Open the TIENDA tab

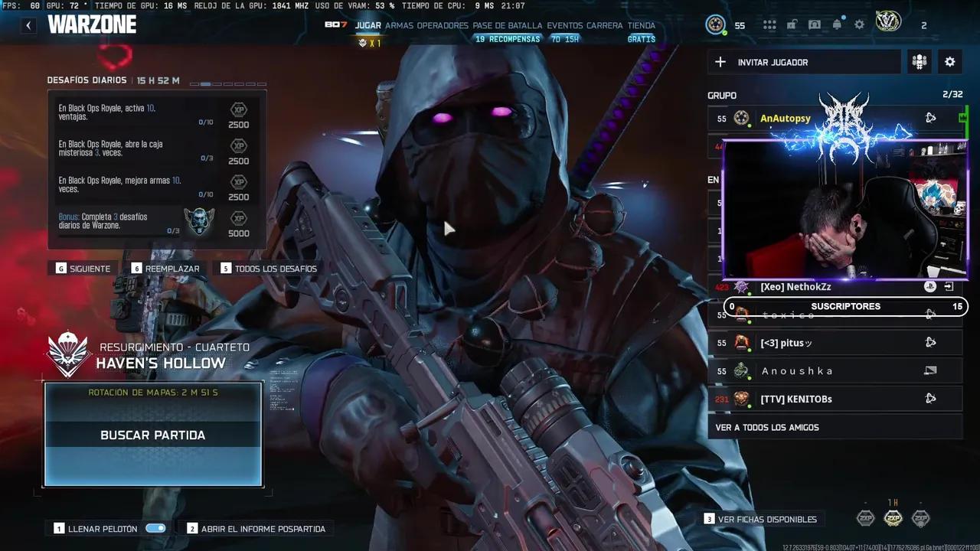click(642, 25)
